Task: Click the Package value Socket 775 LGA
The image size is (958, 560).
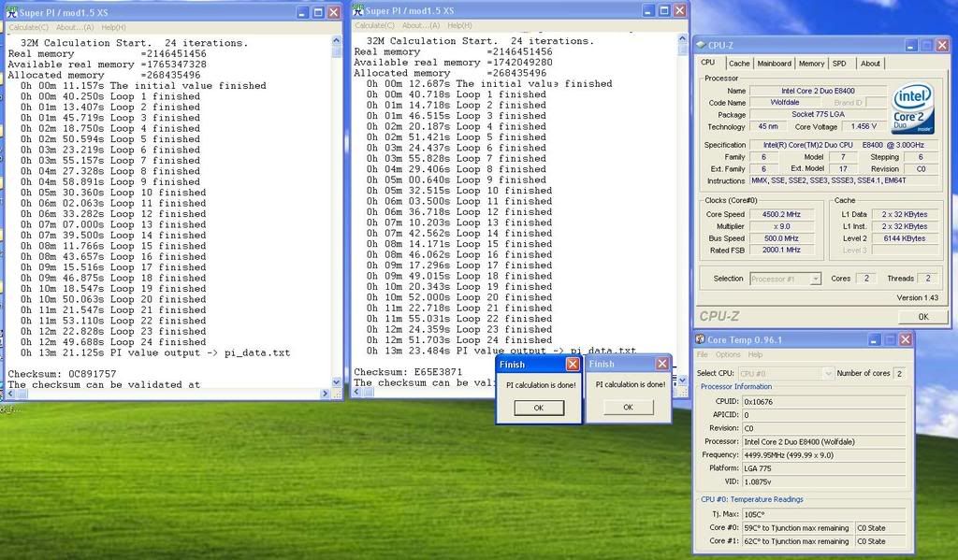Action: click(x=818, y=115)
